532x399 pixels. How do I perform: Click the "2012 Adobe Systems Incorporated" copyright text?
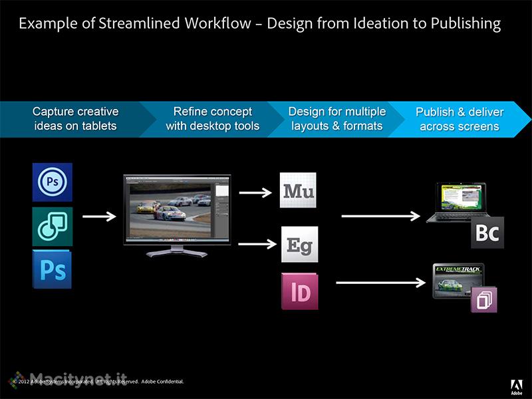point(55,382)
